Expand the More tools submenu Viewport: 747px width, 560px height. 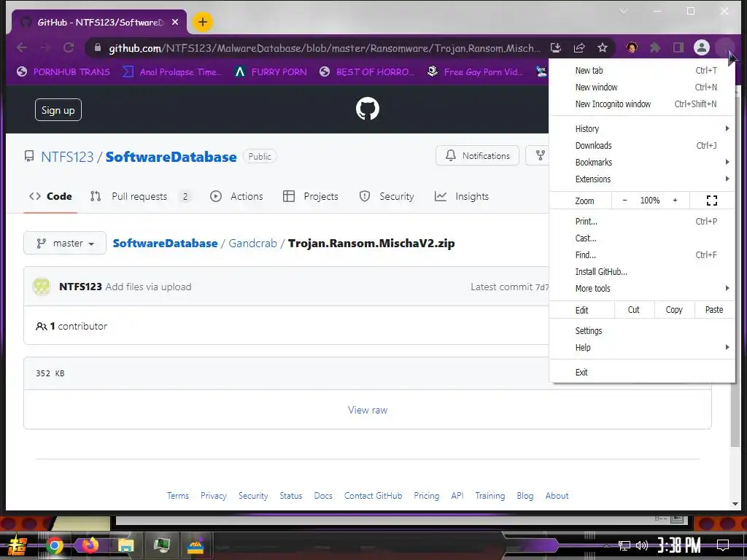[642, 288]
